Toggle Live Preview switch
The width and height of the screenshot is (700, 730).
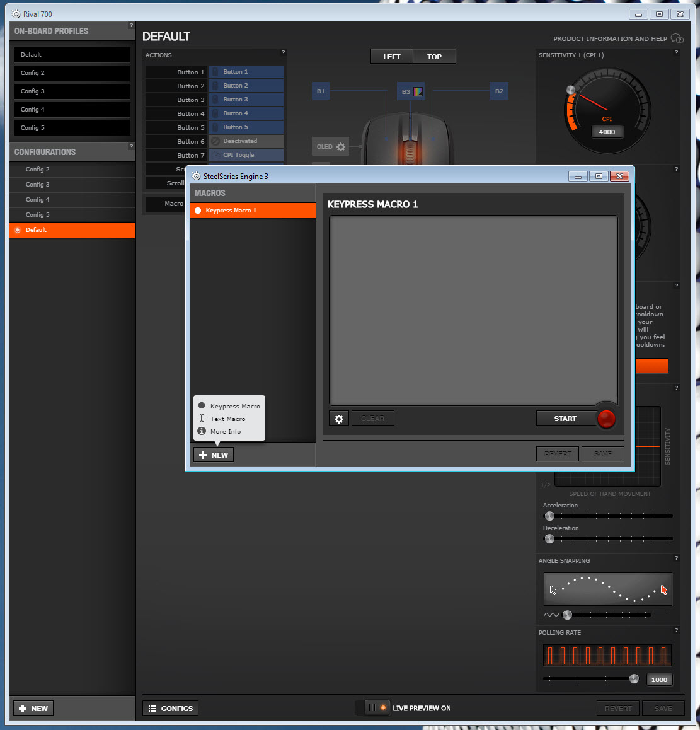tap(372, 708)
